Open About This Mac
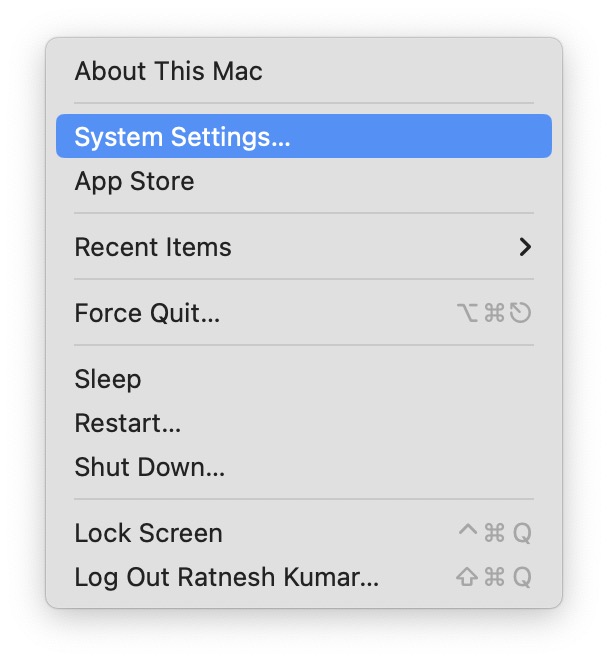608x662 pixels. pos(168,71)
